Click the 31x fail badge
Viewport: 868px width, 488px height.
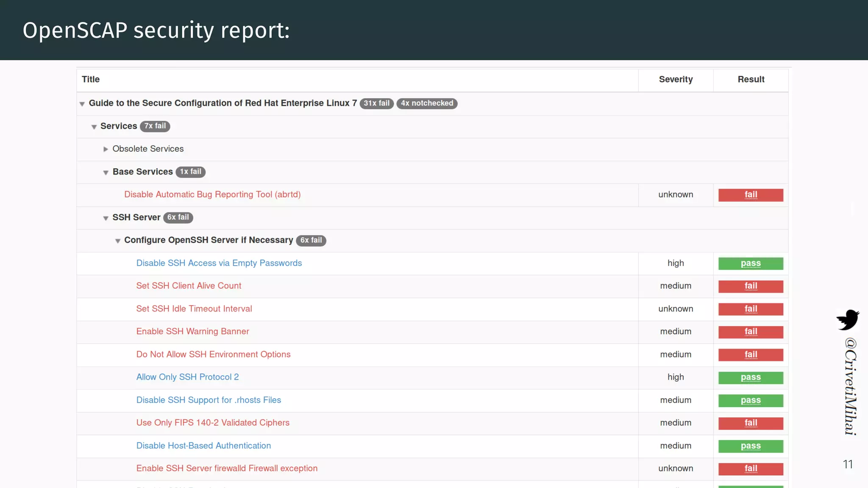pyautogui.click(x=377, y=103)
